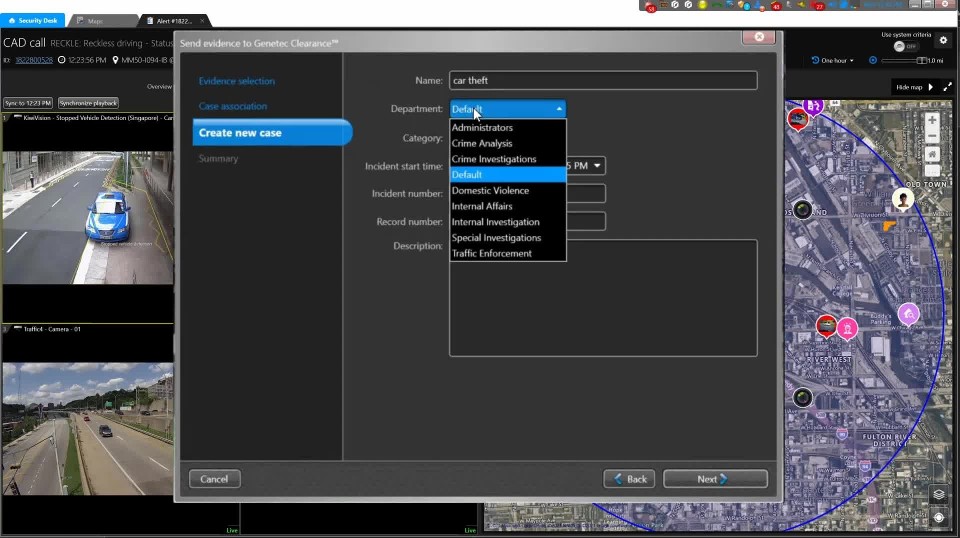Choose Domestic Violence department
Viewport: 960px width, 538px height.
(508, 190)
